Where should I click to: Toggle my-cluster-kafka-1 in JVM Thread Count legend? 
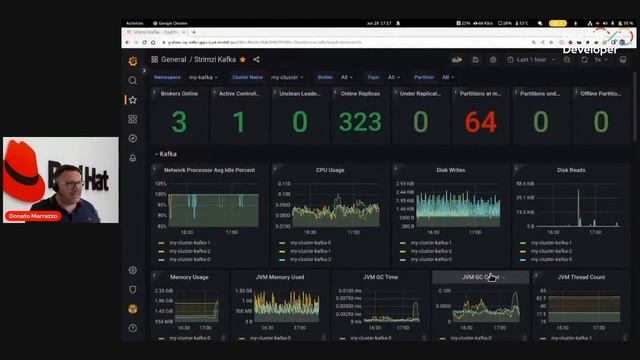pos(571,338)
